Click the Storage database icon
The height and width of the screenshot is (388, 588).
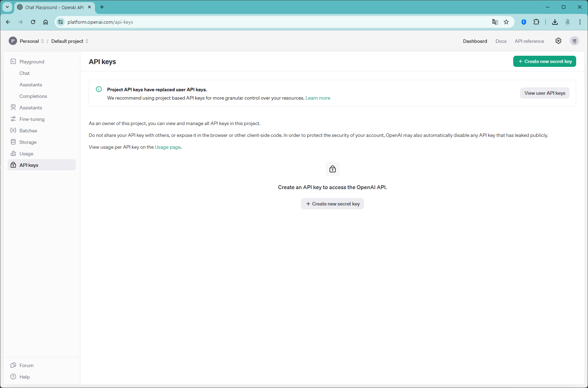(13, 142)
